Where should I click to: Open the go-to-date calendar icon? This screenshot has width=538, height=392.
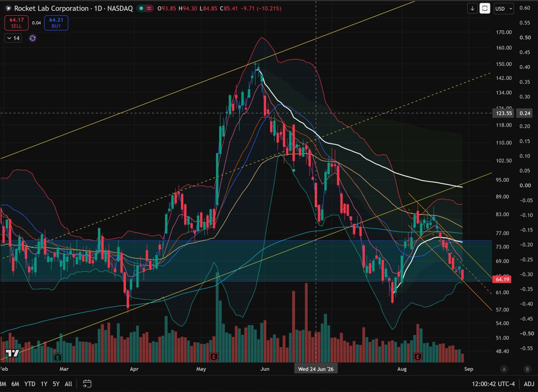(x=87, y=384)
